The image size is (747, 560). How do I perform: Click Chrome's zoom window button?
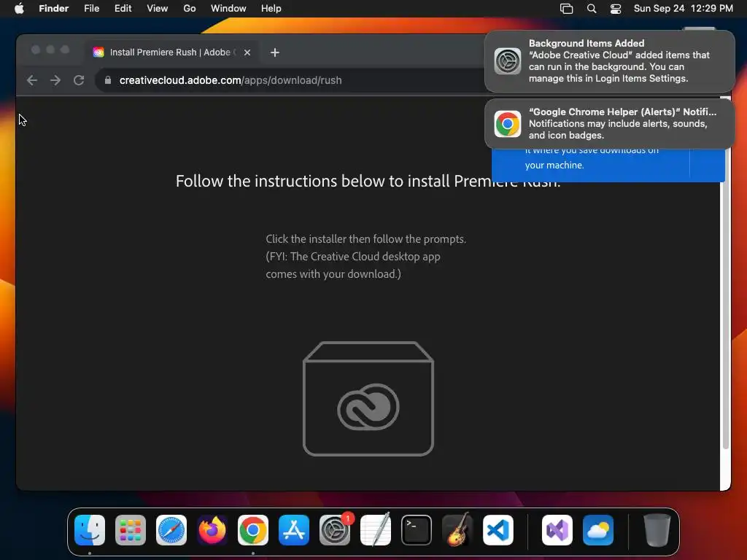pos(65,50)
